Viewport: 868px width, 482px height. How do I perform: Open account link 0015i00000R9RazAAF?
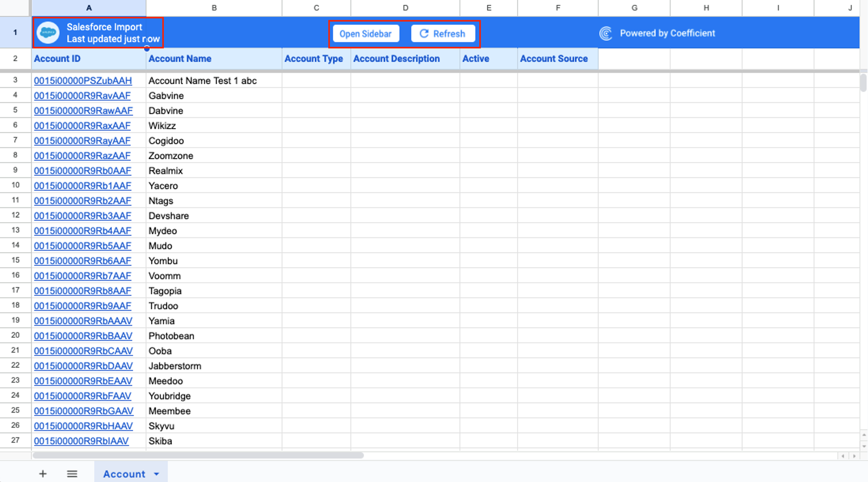[x=82, y=156]
